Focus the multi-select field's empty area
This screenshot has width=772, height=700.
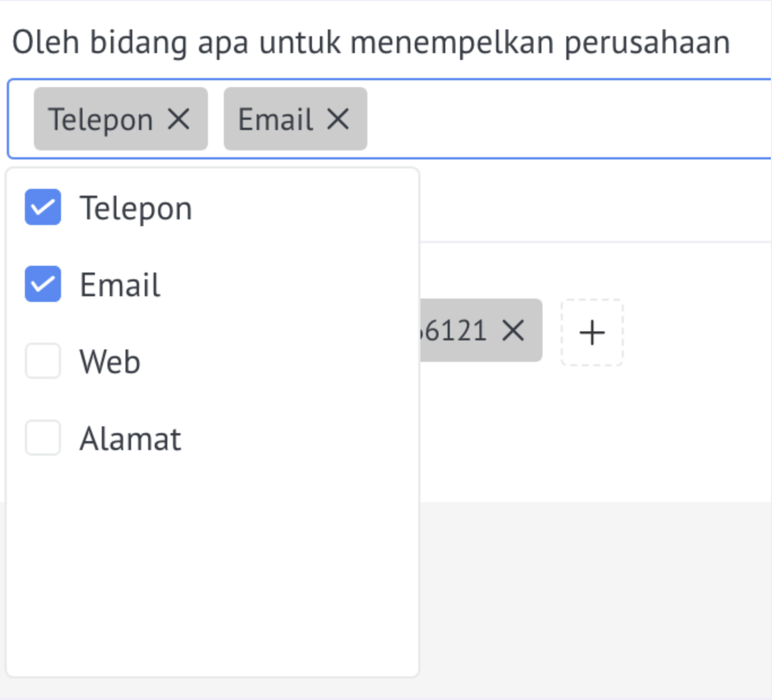coord(565,119)
